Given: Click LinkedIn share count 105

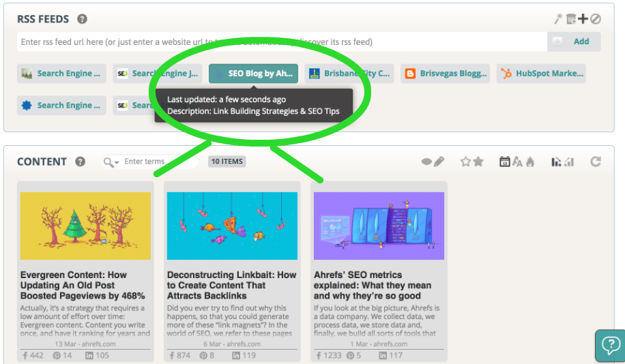Looking at the screenshot, I should 97,355.
